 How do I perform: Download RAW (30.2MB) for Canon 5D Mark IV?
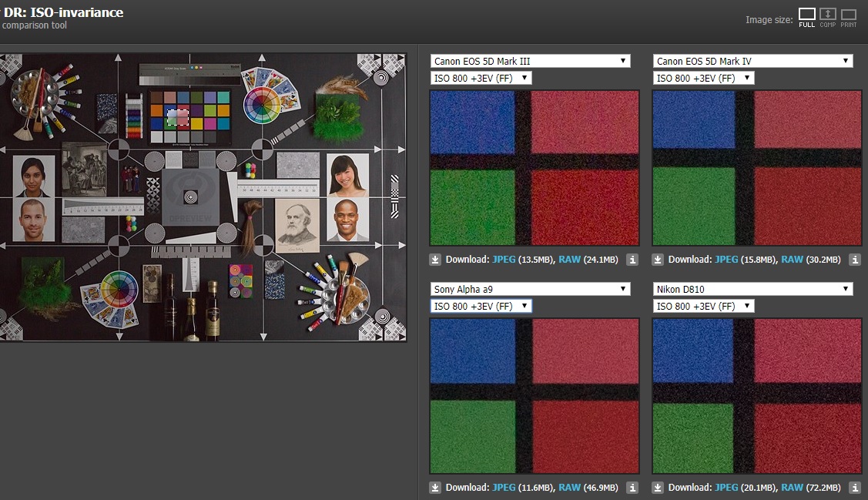tap(793, 260)
